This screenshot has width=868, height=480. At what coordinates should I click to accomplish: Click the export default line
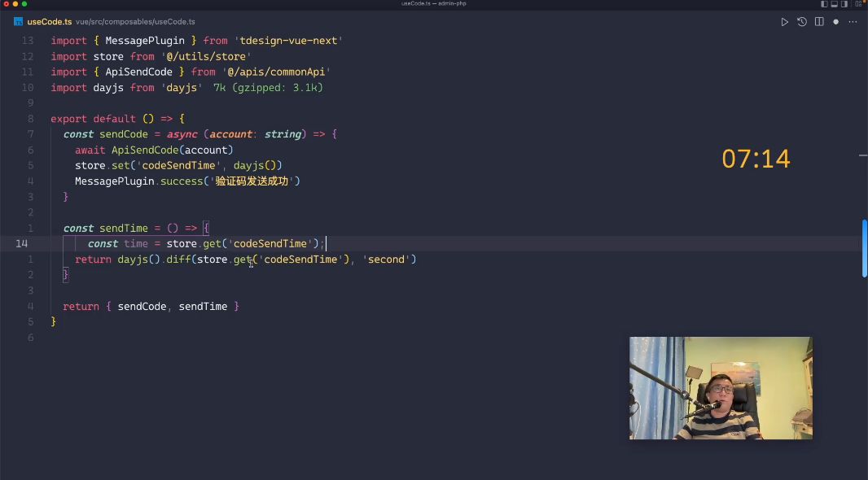point(117,119)
